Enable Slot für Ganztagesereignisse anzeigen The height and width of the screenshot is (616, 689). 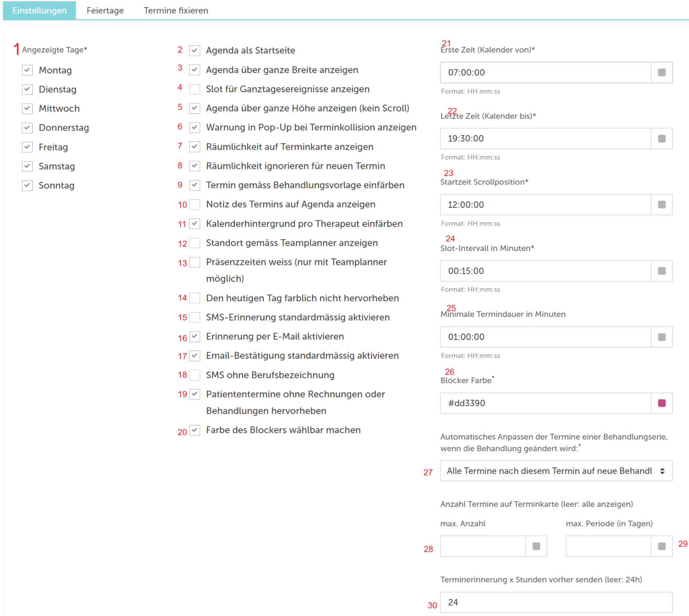point(195,89)
